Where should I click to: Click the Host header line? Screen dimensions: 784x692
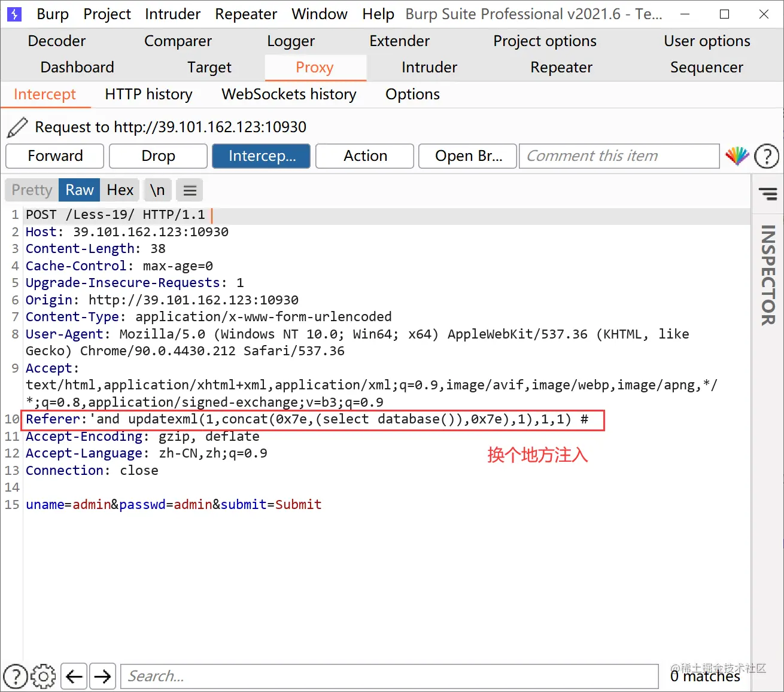[x=127, y=232]
